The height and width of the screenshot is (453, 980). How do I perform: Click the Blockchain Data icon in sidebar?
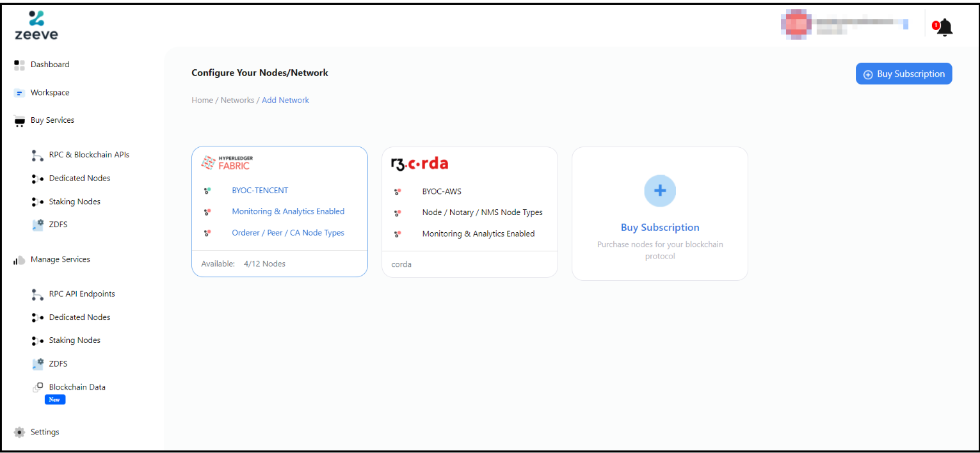point(38,387)
